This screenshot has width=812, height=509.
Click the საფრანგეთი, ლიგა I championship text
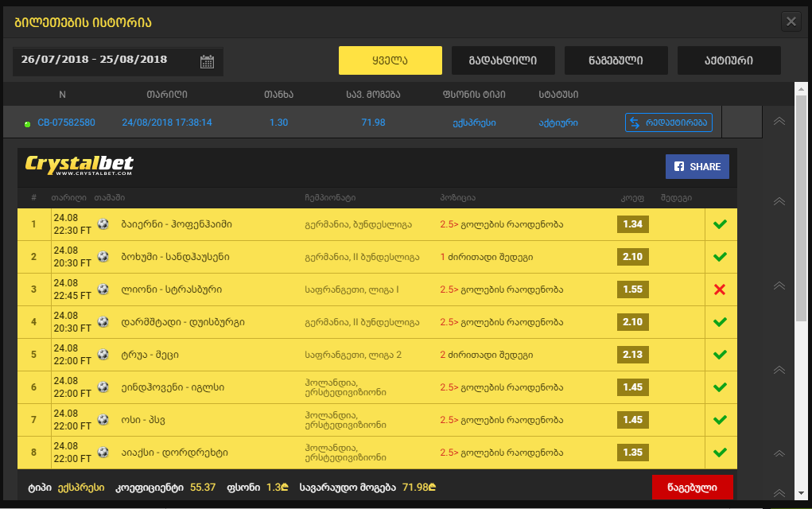[x=352, y=289]
